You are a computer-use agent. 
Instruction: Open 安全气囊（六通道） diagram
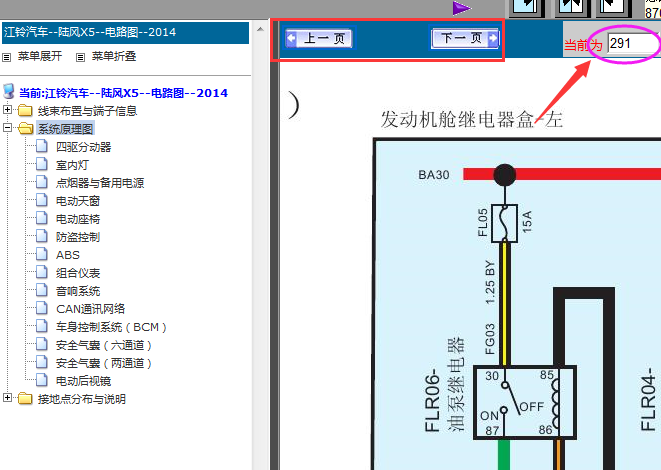pos(104,345)
